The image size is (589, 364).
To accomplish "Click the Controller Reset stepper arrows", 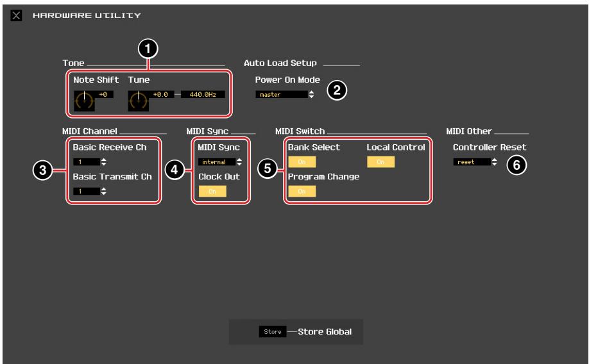I will (x=494, y=161).
